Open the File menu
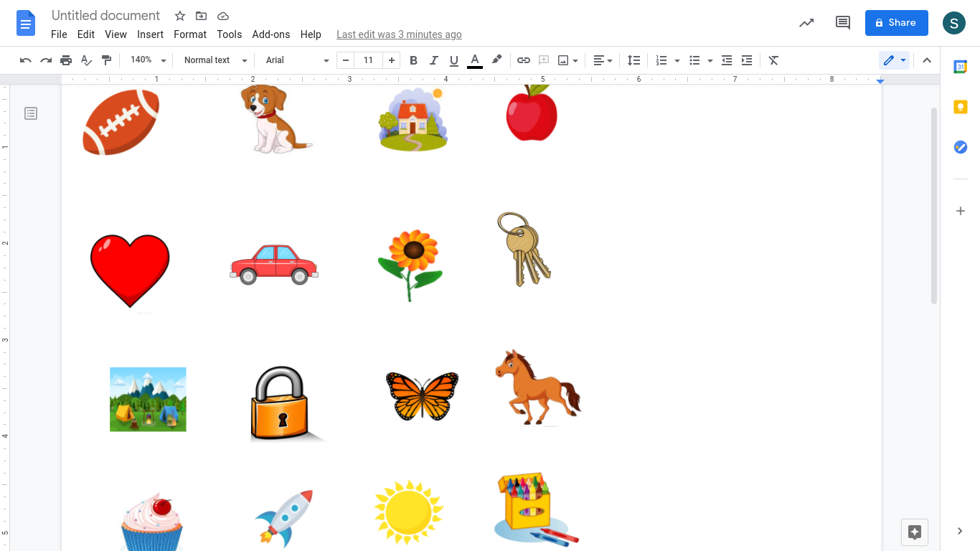980x551 pixels. [x=59, y=34]
